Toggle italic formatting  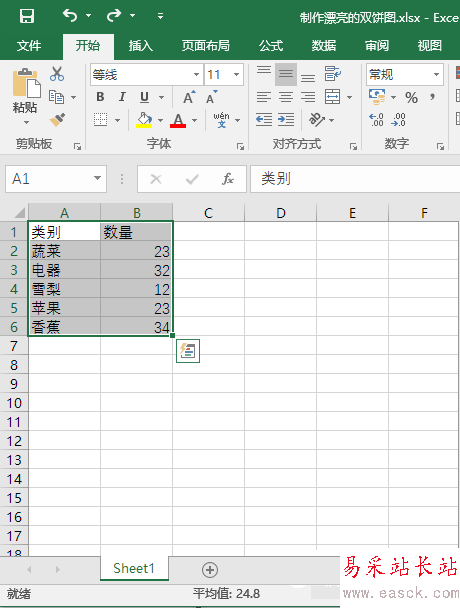(123, 97)
